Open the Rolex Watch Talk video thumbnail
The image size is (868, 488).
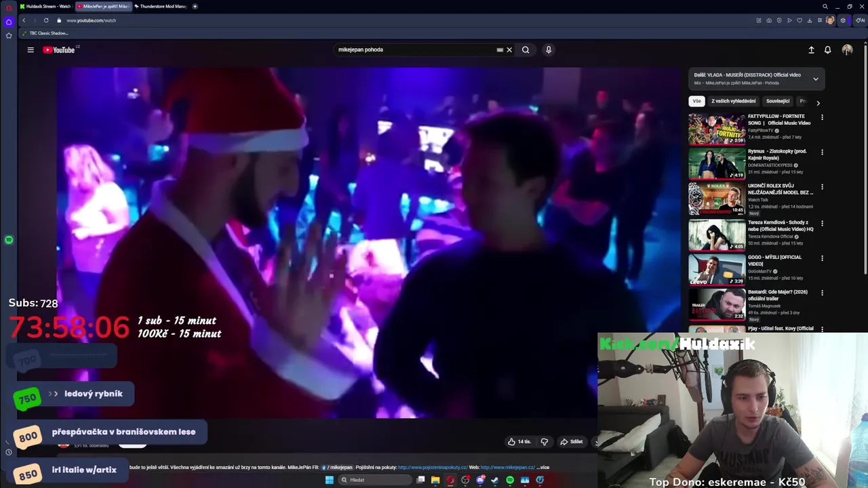[x=717, y=199]
